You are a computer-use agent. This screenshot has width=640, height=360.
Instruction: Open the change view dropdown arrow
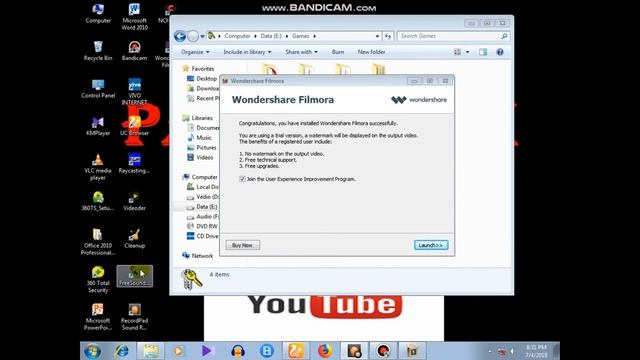click(467, 52)
